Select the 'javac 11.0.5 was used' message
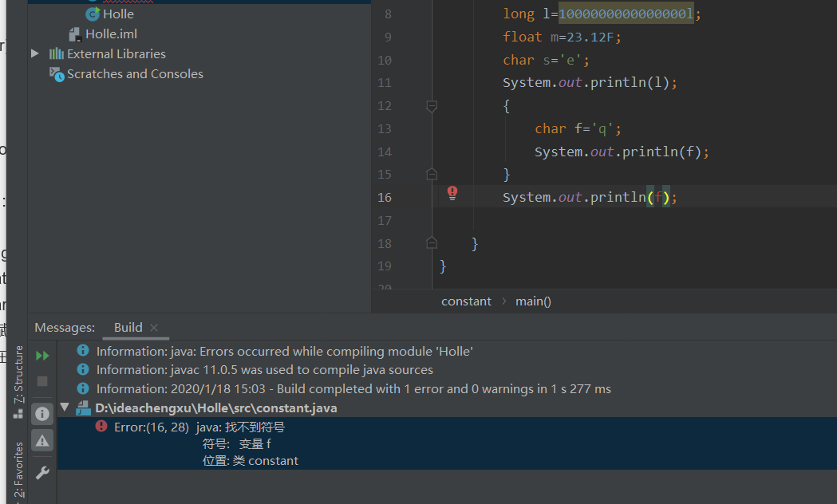This screenshot has width=837, height=504. [265, 369]
